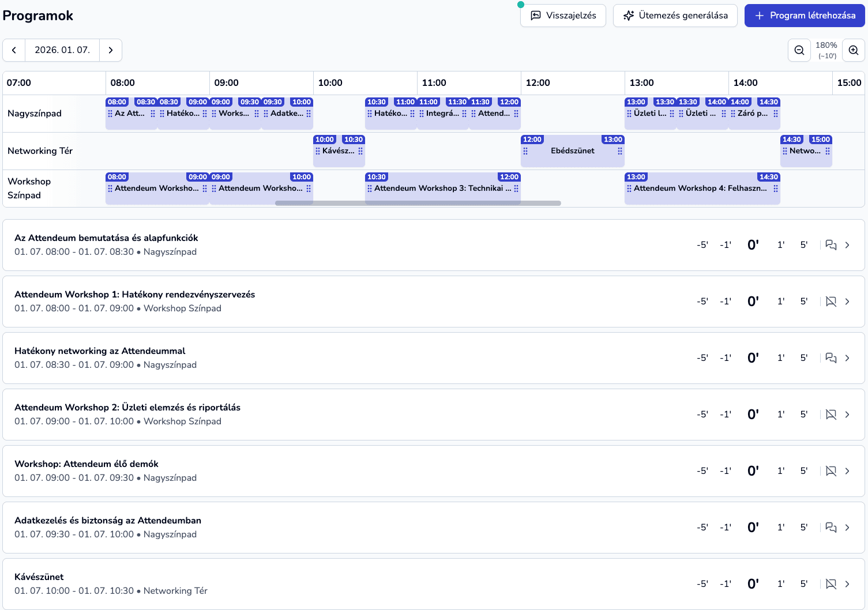This screenshot has width=868, height=610.
Task: Select the zoom in magnifier icon
Action: pyautogui.click(x=854, y=50)
